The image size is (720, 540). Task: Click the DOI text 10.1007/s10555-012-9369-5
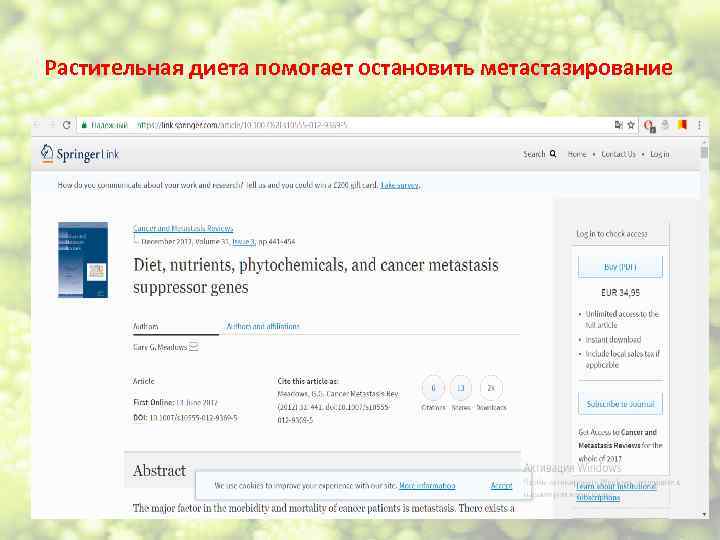(x=193, y=418)
